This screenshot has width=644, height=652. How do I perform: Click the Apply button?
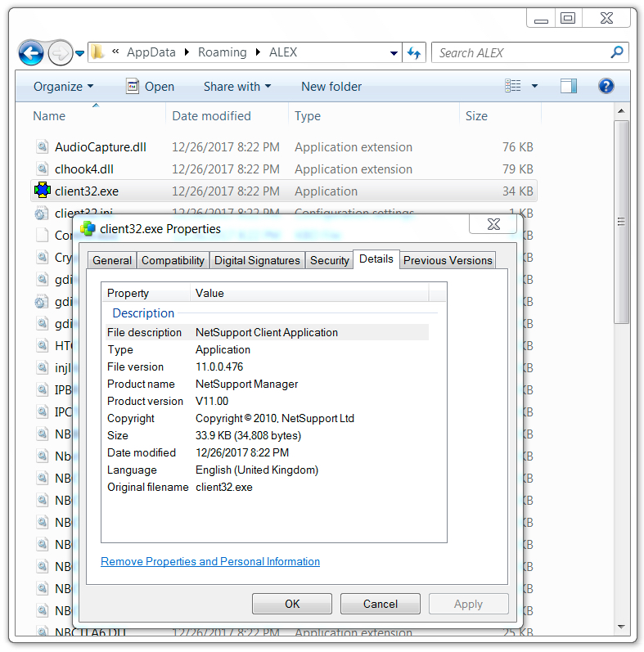click(x=468, y=604)
